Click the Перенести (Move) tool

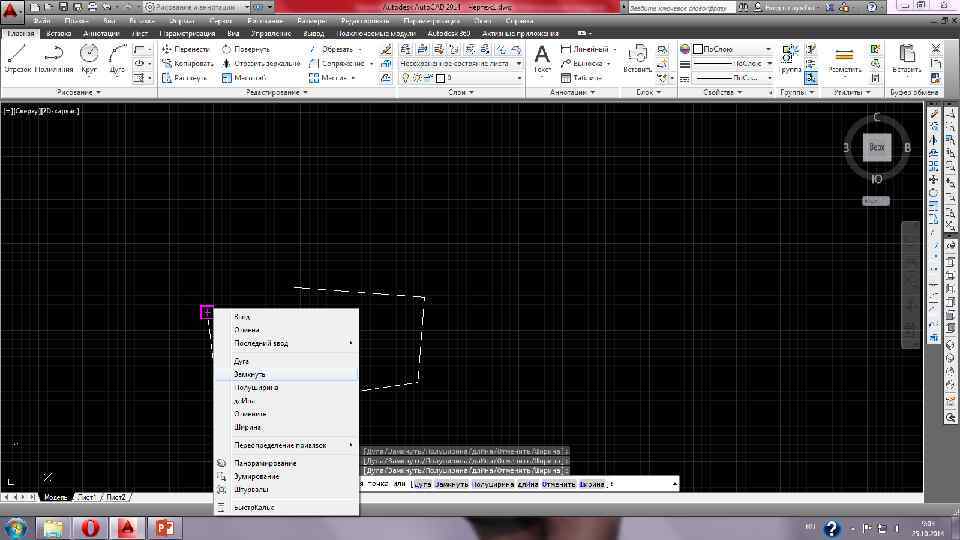187,48
